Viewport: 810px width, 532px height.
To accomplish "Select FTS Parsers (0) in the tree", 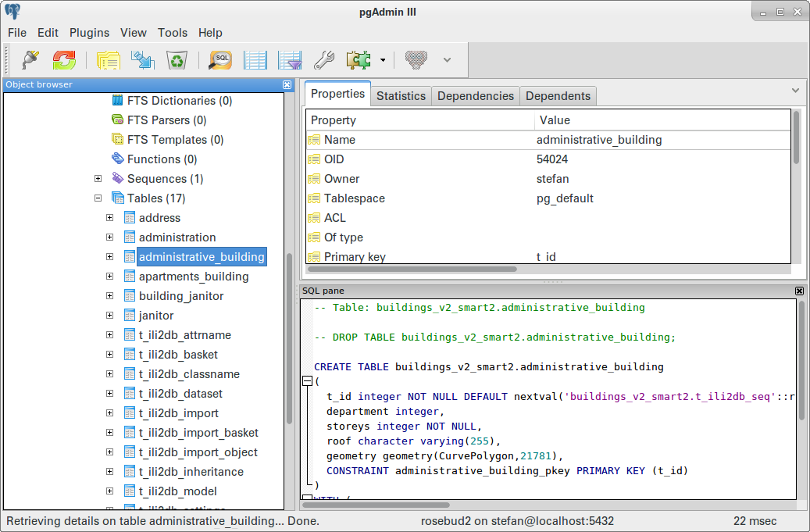I will pos(166,120).
